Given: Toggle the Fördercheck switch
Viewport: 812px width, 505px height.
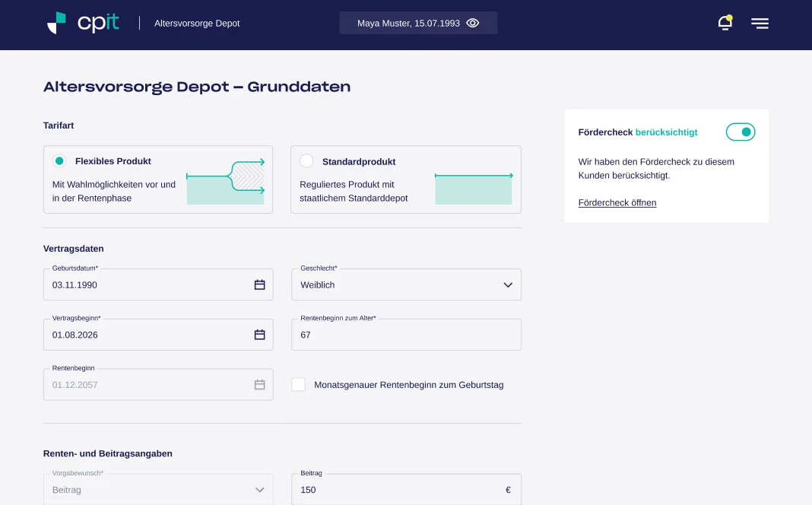Looking at the screenshot, I should pos(740,132).
